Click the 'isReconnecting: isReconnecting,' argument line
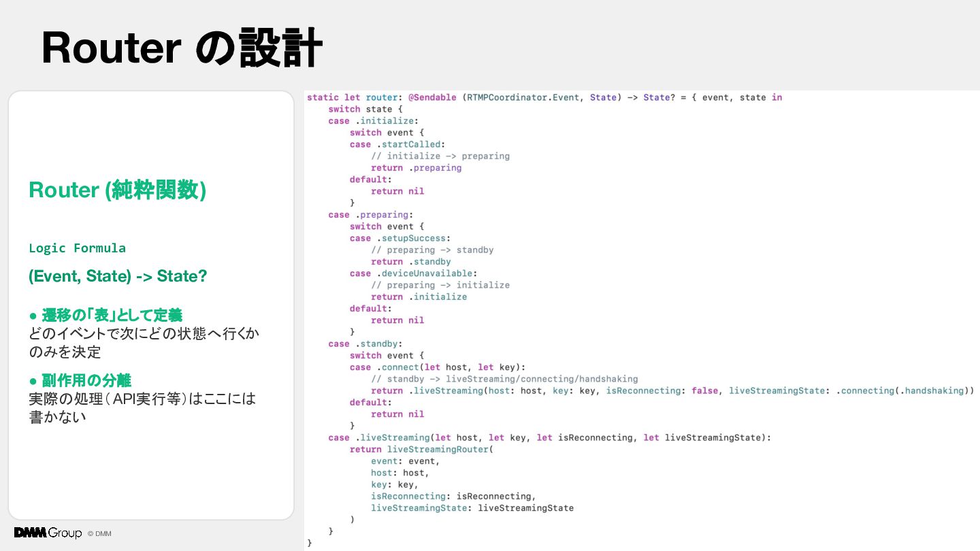This screenshot has height=551, width=980. point(453,497)
